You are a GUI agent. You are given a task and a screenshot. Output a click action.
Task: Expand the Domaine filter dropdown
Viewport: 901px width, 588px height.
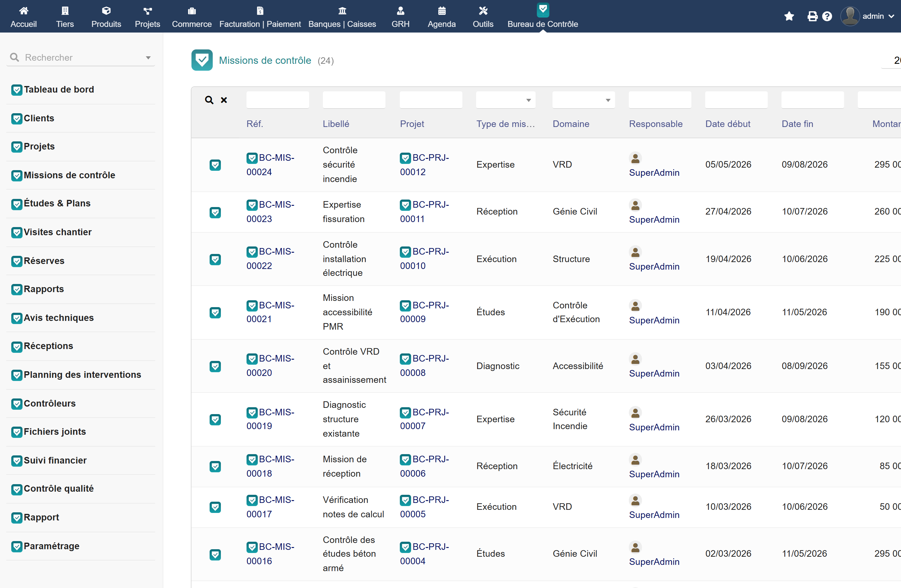pos(584,100)
